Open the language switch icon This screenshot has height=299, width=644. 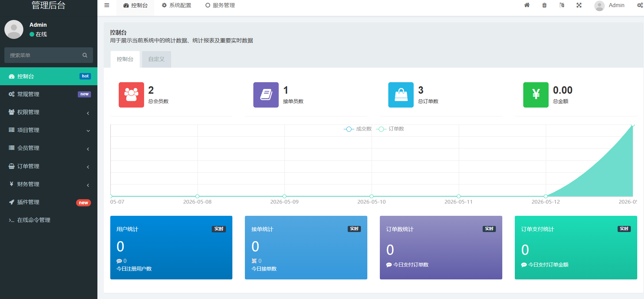pyautogui.click(x=562, y=5)
